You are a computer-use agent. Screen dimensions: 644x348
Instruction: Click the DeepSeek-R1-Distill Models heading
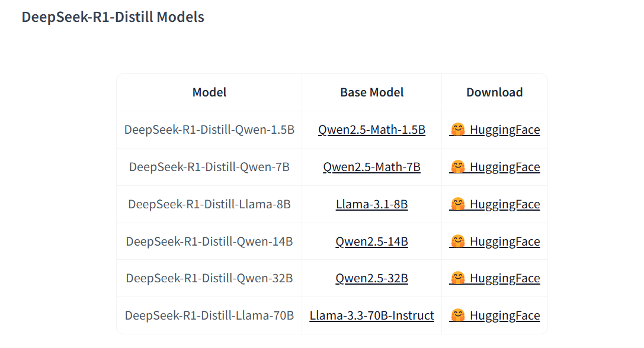113,17
